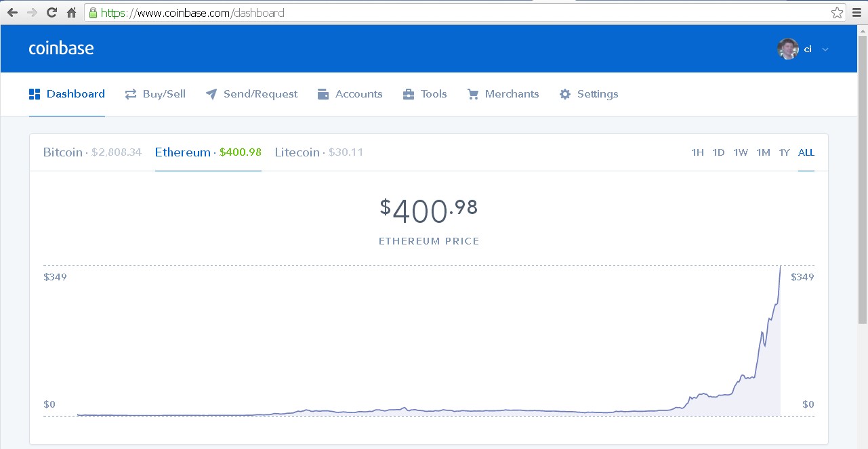Image resolution: width=868 pixels, height=449 pixels.
Task: Click the $400.98 Ethereum price heading
Action: (x=428, y=211)
